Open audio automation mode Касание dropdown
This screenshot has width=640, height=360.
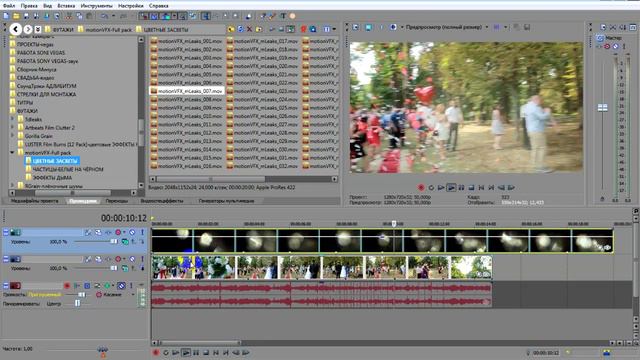[133, 294]
